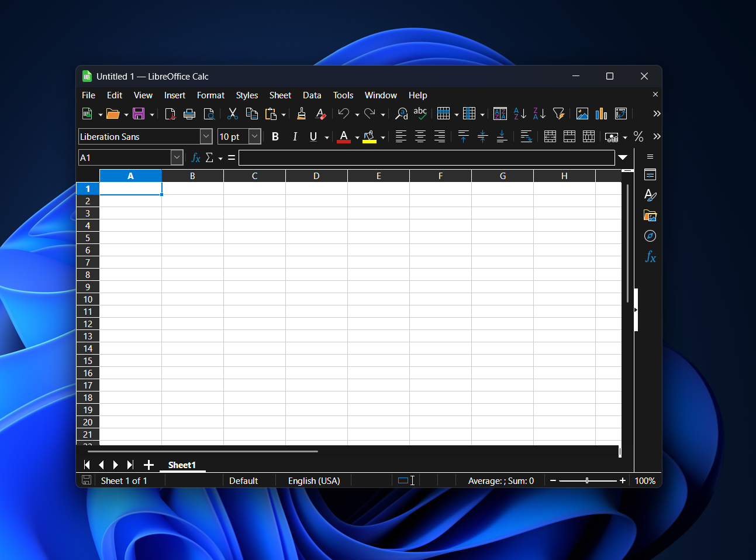The image size is (756, 560).
Task: Open the Data menu
Action: (x=312, y=95)
